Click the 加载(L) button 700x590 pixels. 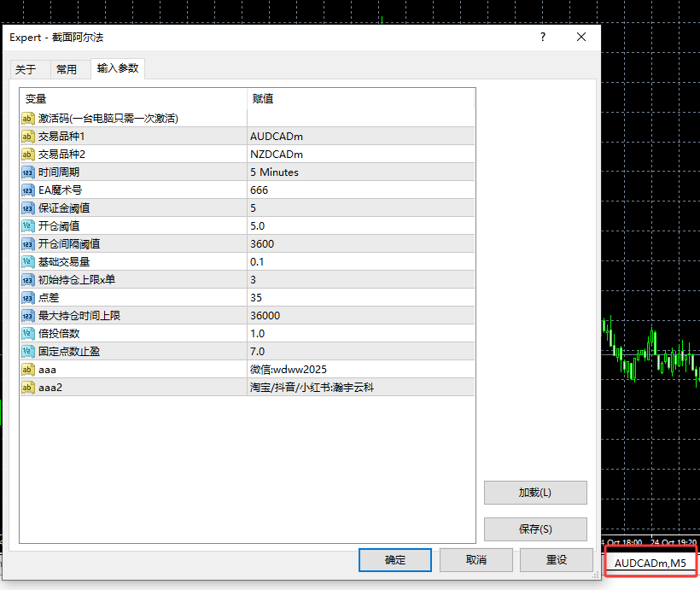coord(535,493)
